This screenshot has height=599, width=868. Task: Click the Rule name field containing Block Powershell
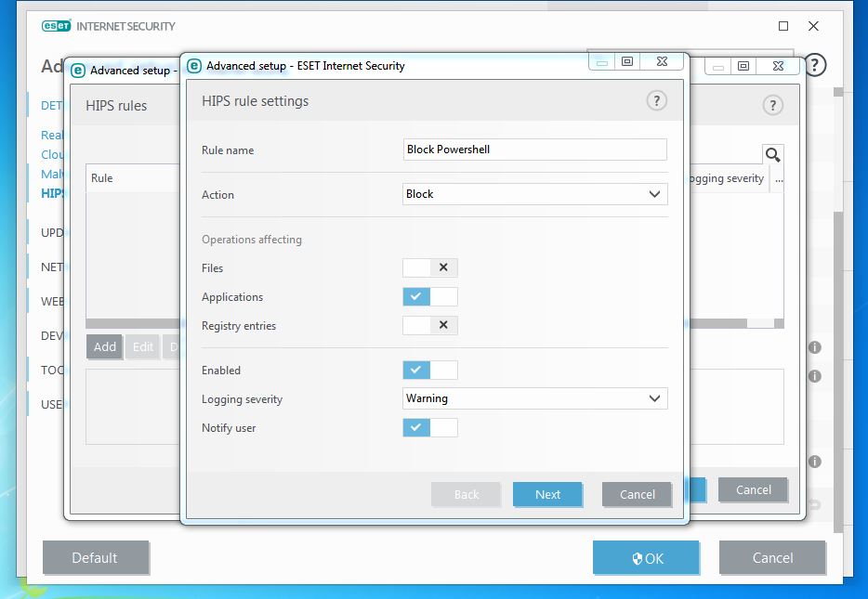pos(534,150)
